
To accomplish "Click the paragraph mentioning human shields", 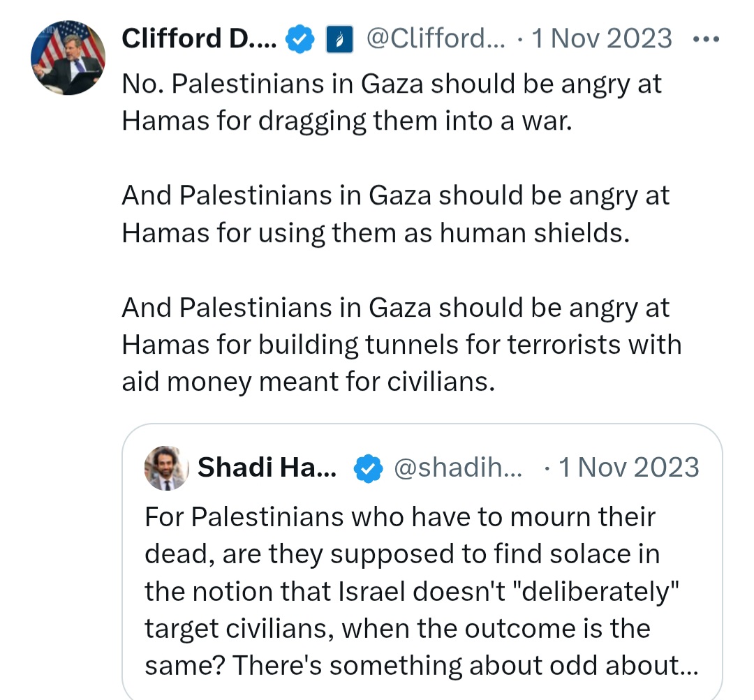I will tap(395, 214).
